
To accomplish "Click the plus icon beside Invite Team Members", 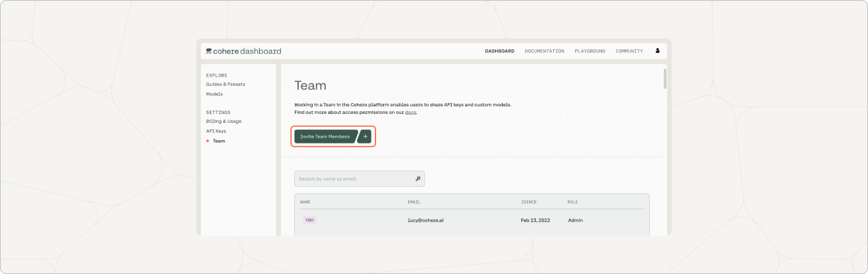I will 365,136.
